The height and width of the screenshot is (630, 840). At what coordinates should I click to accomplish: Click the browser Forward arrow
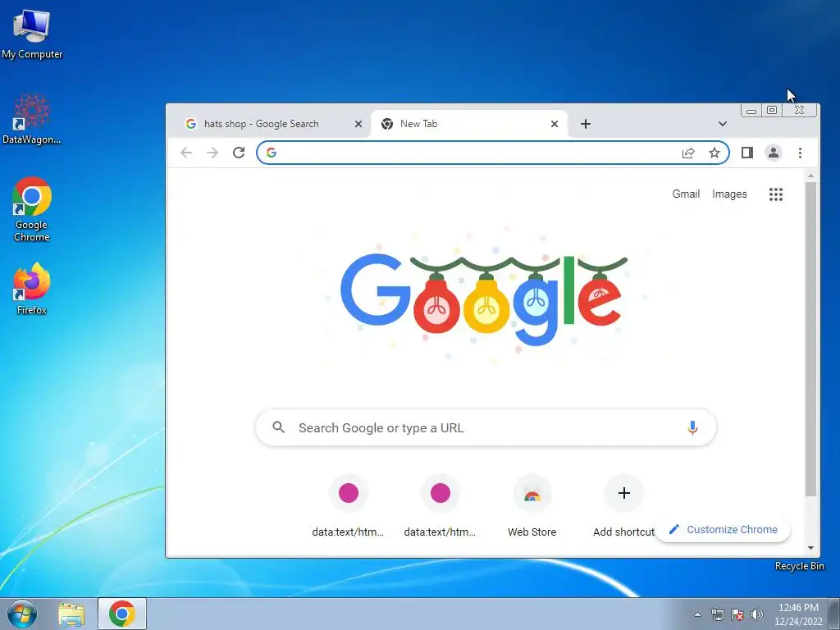point(212,153)
